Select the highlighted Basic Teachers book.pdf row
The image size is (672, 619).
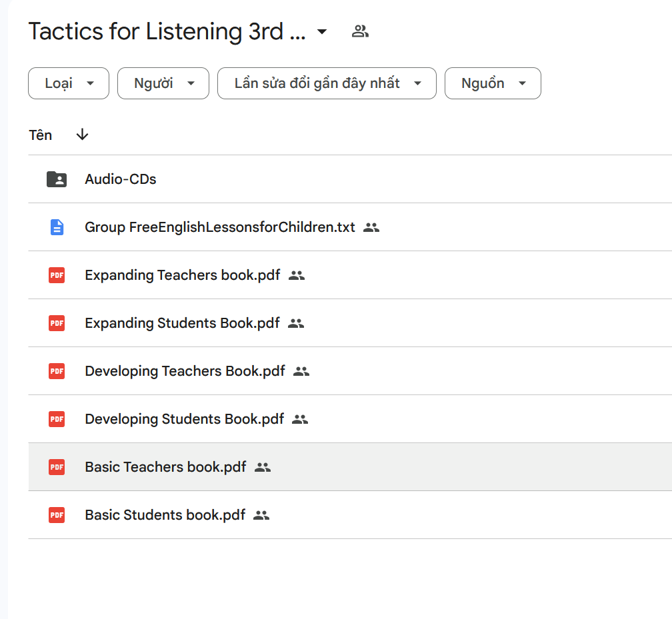(165, 467)
